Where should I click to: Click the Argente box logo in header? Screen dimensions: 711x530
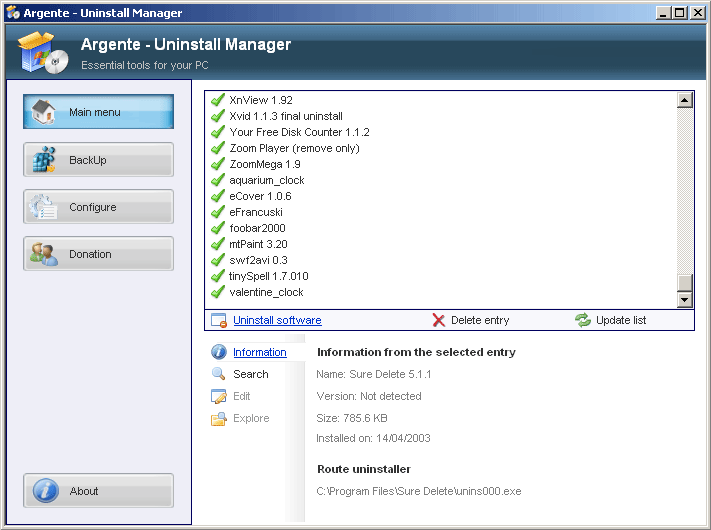pyautogui.click(x=43, y=53)
